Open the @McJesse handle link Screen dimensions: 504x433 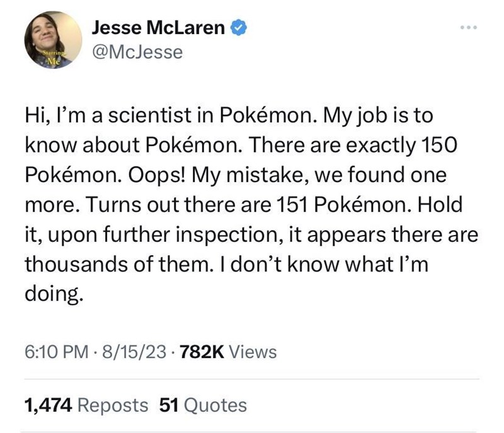click(x=137, y=52)
